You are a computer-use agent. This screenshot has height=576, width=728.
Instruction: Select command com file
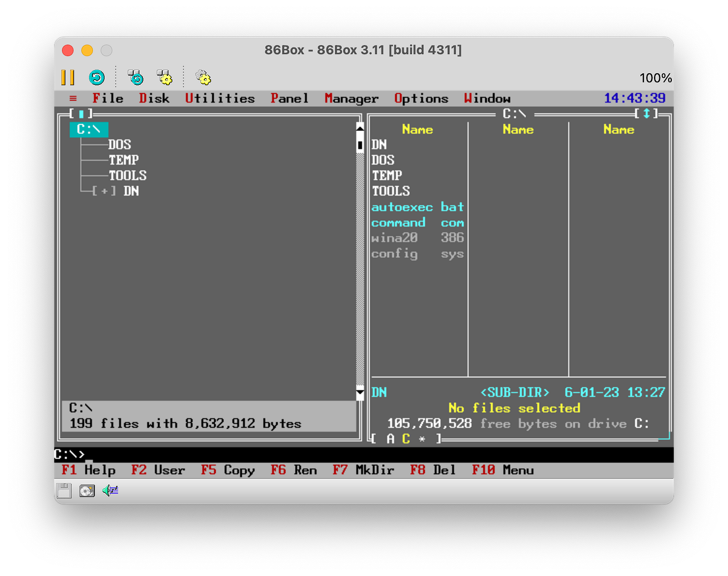pyautogui.click(x=418, y=222)
